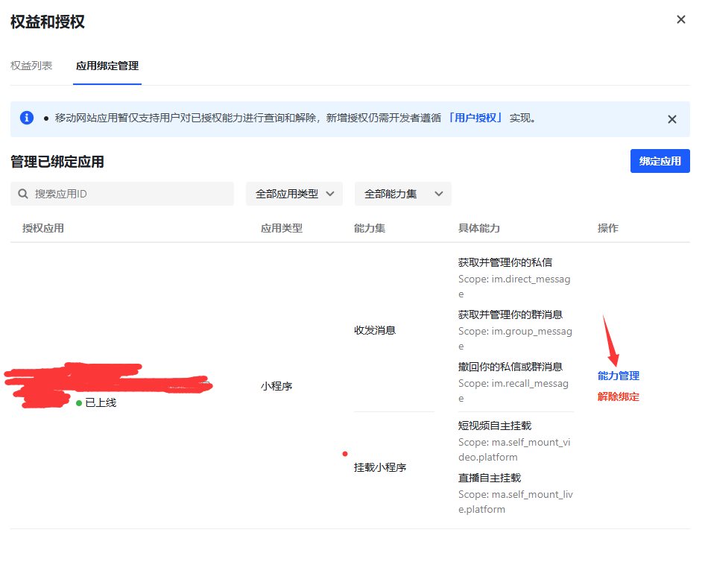Click the 获取并管理你的群消息 capability
Viewport: 708px width, 588px height.
coord(510,314)
